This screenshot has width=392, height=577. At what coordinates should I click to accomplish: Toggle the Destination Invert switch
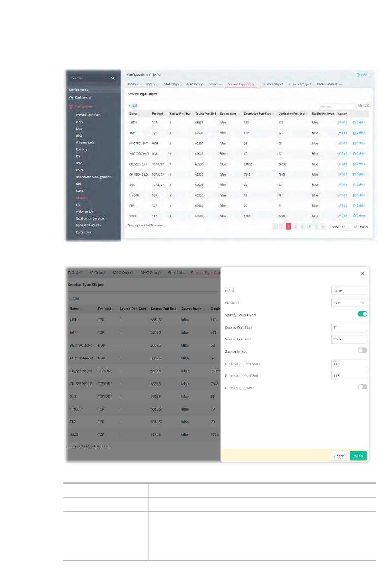click(362, 387)
